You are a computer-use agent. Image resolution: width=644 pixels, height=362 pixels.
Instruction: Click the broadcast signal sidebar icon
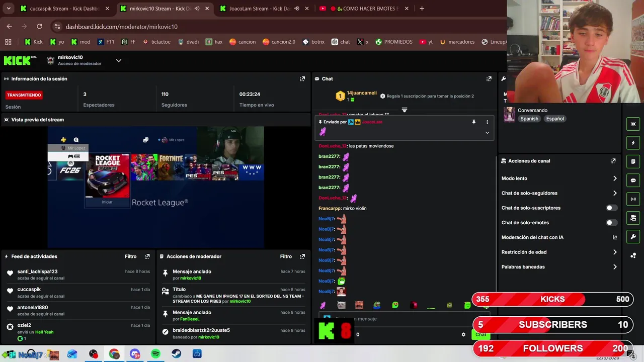click(x=633, y=199)
